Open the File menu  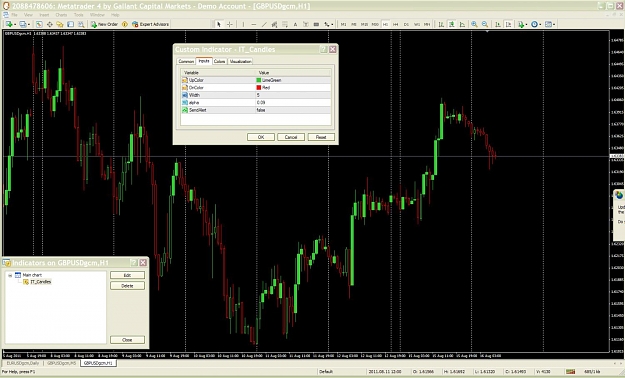[14, 15]
